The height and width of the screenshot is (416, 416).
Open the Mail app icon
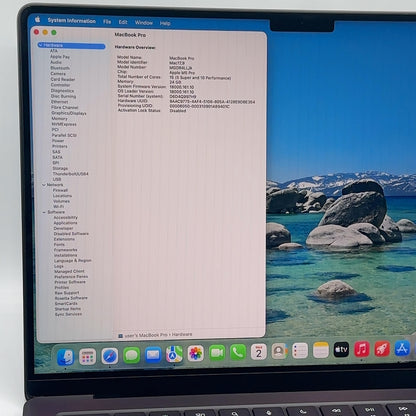click(153, 355)
